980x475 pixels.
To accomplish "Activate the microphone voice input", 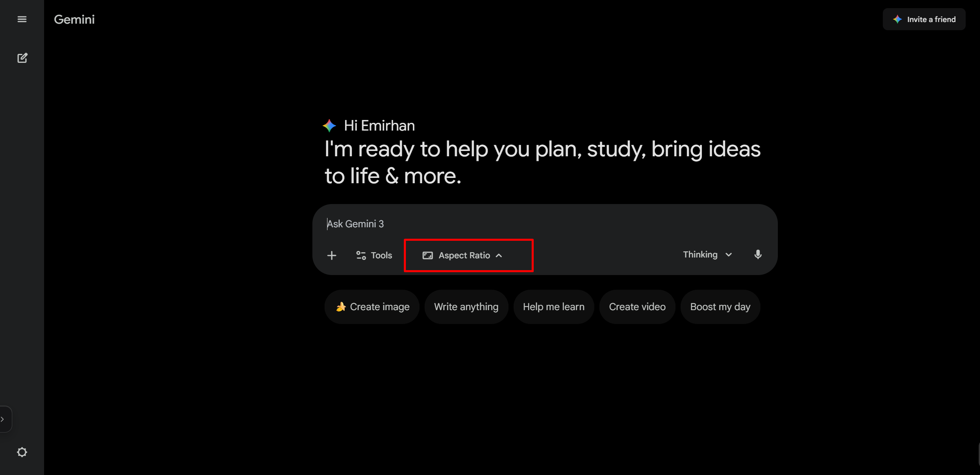I will click(x=758, y=255).
